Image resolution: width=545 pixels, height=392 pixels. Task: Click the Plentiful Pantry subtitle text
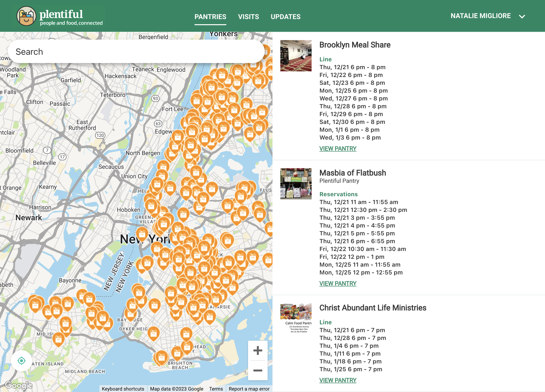click(339, 181)
